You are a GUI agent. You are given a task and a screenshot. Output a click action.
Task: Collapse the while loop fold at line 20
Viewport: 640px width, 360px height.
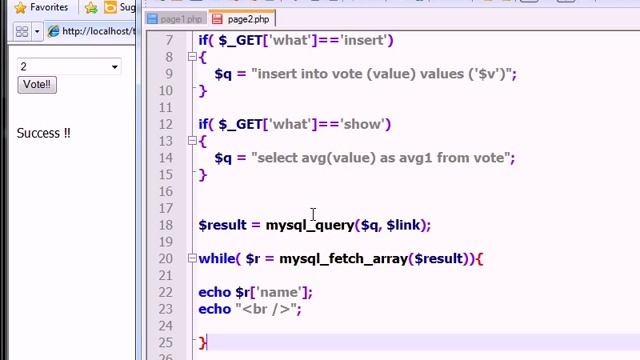(x=192, y=258)
